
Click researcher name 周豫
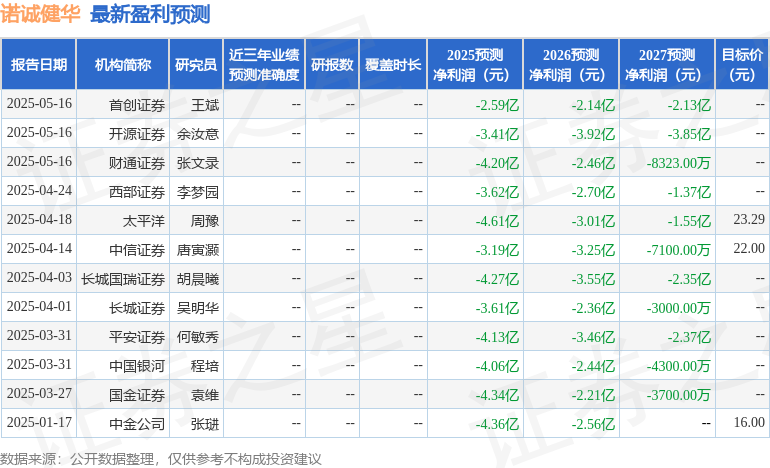pyautogui.click(x=205, y=221)
